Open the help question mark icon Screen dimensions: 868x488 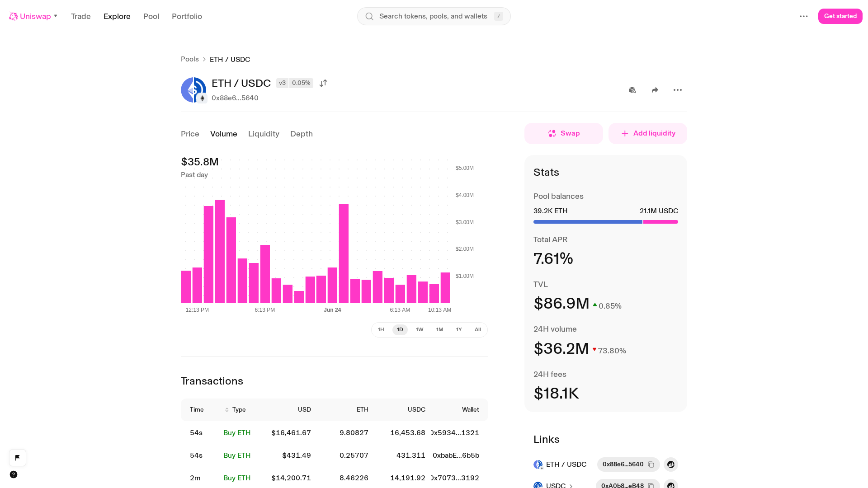[x=14, y=474]
